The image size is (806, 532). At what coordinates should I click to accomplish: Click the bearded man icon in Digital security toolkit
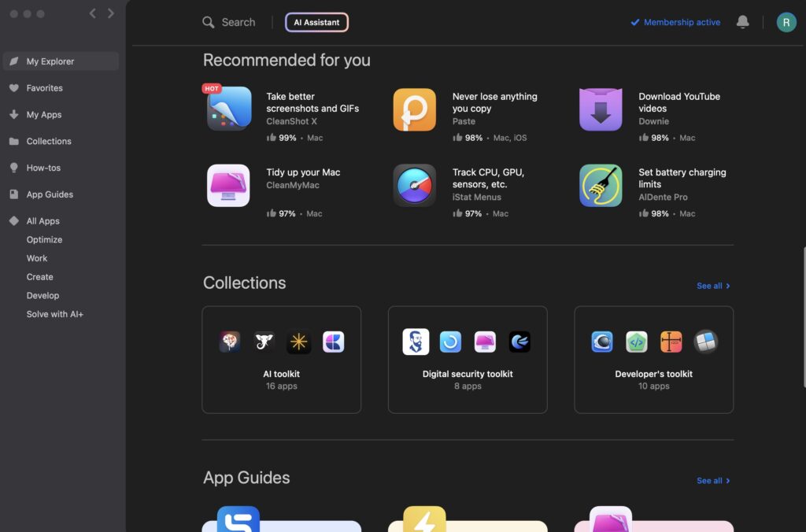pos(416,342)
